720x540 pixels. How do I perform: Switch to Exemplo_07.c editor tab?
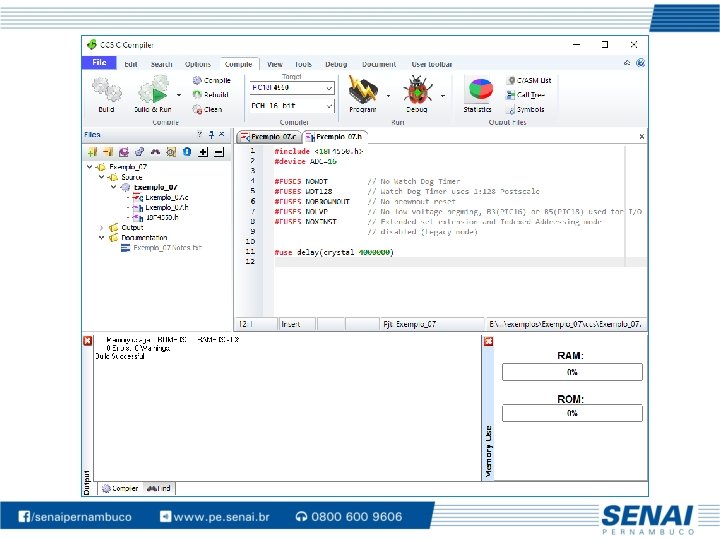[x=269, y=137]
